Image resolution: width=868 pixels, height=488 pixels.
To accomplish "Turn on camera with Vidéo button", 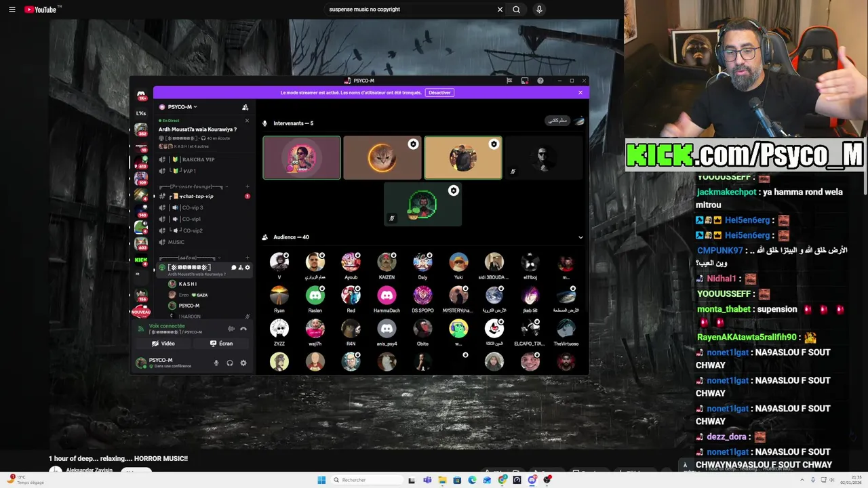I will coord(163,344).
